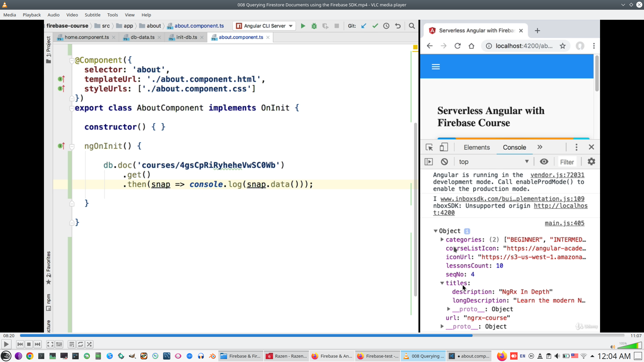Screen dimensions: 644x362
Task: Open the Subtitle menu
Action: (92, 15)
